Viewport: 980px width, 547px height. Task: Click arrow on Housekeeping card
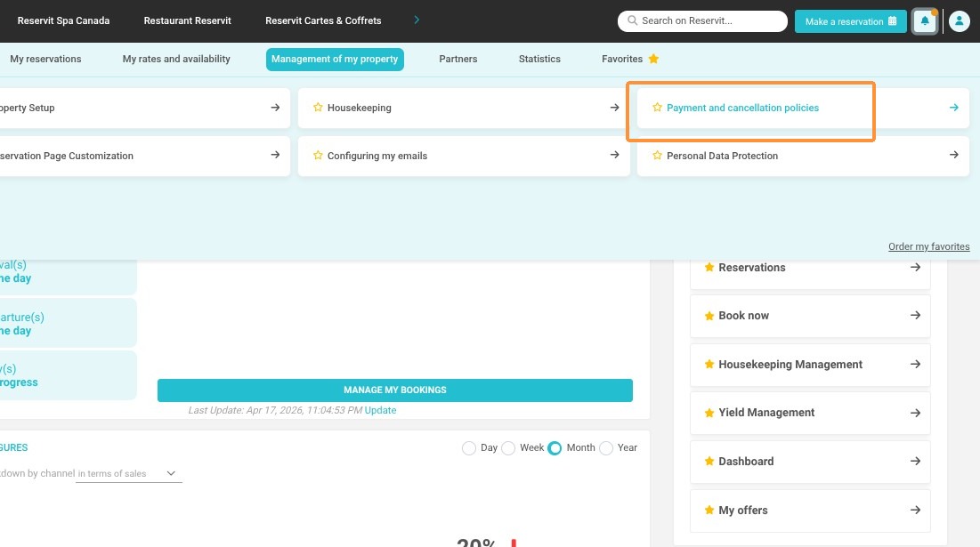click(614, 108)
